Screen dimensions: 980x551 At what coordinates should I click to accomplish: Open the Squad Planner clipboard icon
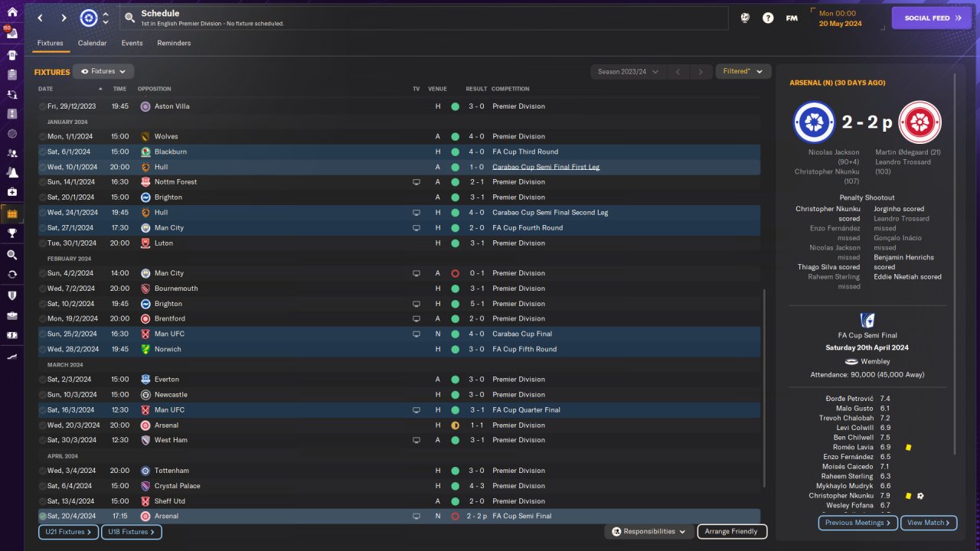point(11,74)
